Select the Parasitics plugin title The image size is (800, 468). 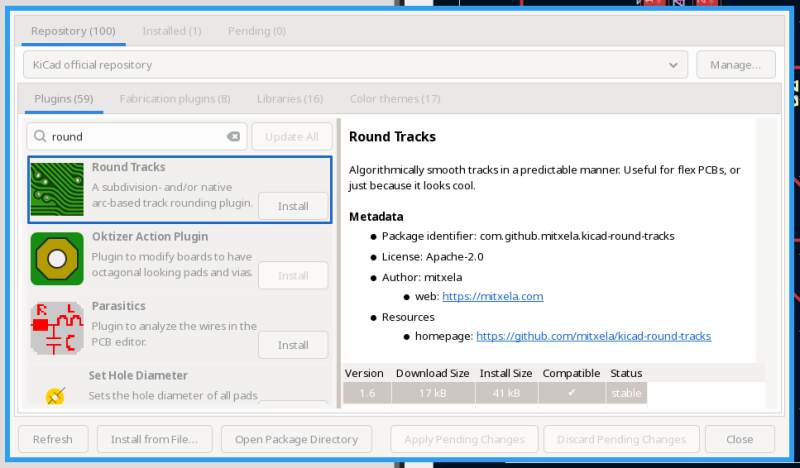pos(118,306)
